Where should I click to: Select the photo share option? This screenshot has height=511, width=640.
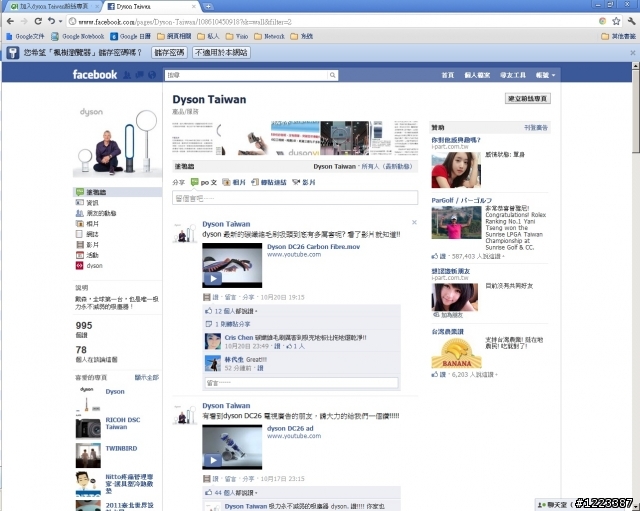click(233, 182)
